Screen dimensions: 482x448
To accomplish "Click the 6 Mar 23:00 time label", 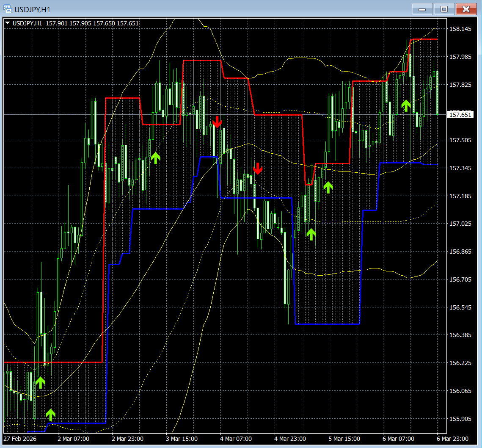I will tap(452, 439).
